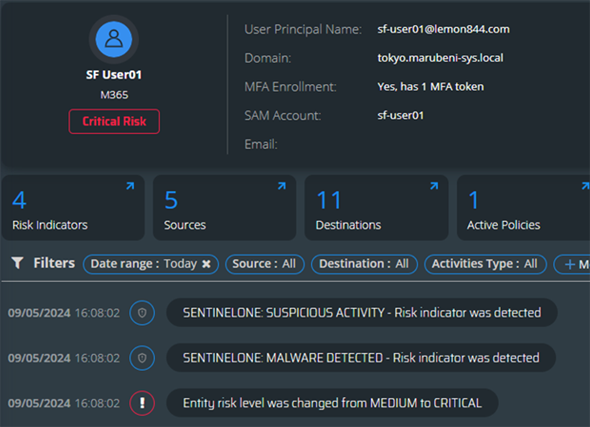Open the Date range filter dropdown
The width and height of the screenshot is (590, 427).
point(144,264)
